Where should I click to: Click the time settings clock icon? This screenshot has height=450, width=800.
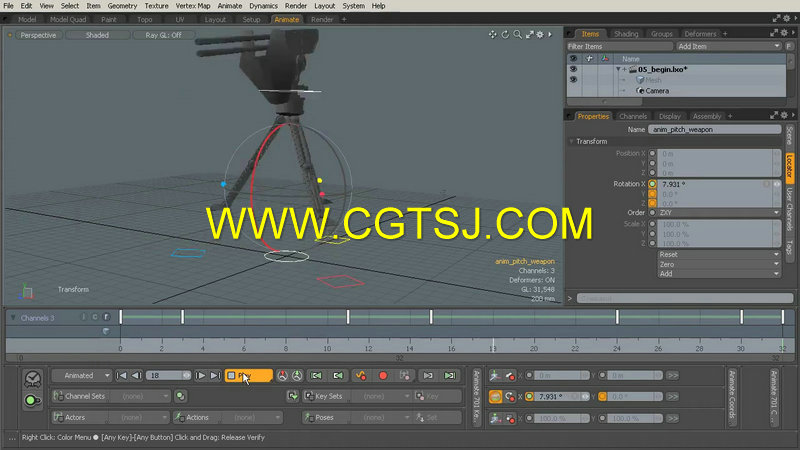33,379
